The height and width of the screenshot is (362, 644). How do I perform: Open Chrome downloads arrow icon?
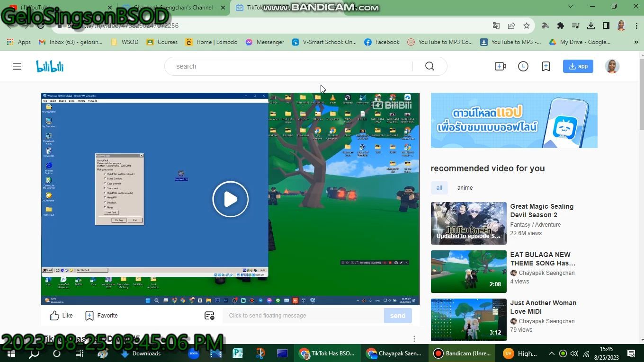pos(591,26)
